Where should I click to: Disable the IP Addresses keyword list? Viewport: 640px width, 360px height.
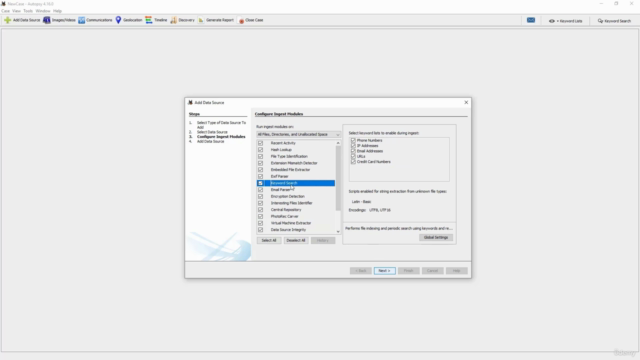point(353,146)
